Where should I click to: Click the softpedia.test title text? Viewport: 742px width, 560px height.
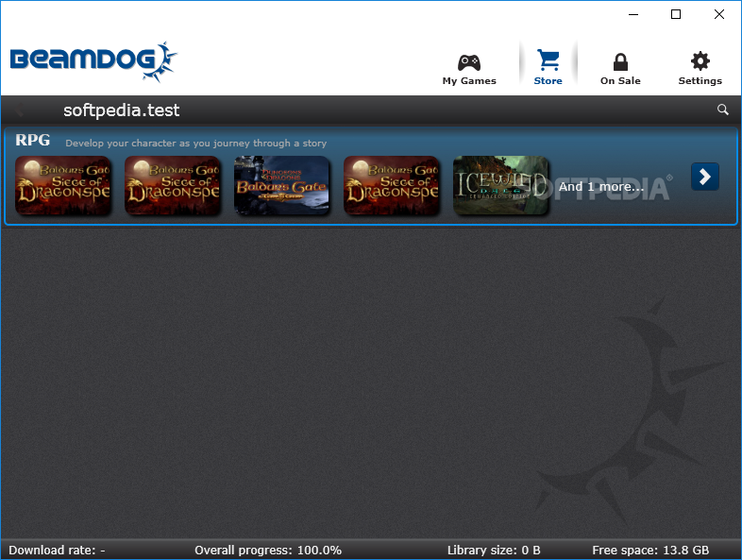(x=121, y=110)
